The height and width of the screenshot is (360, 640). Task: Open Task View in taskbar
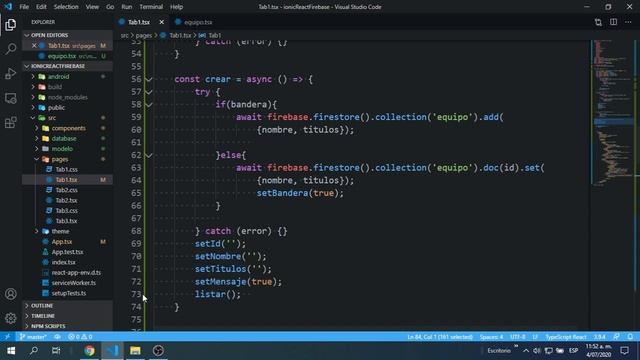56,351
